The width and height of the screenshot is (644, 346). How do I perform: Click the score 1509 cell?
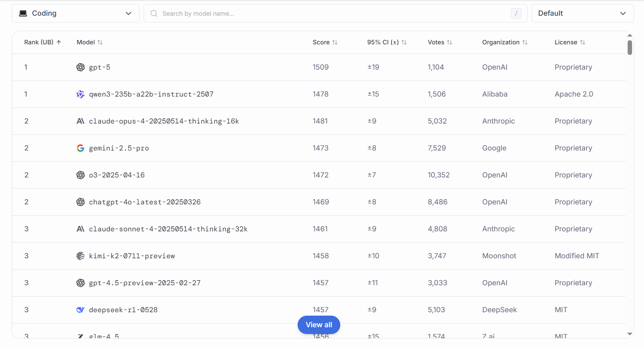click(x=321, y=67)
